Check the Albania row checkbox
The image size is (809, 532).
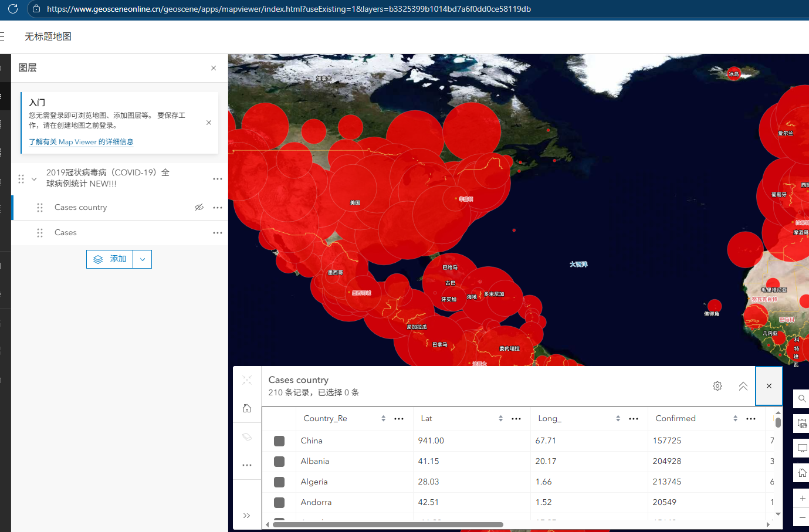tap(279, 462)
